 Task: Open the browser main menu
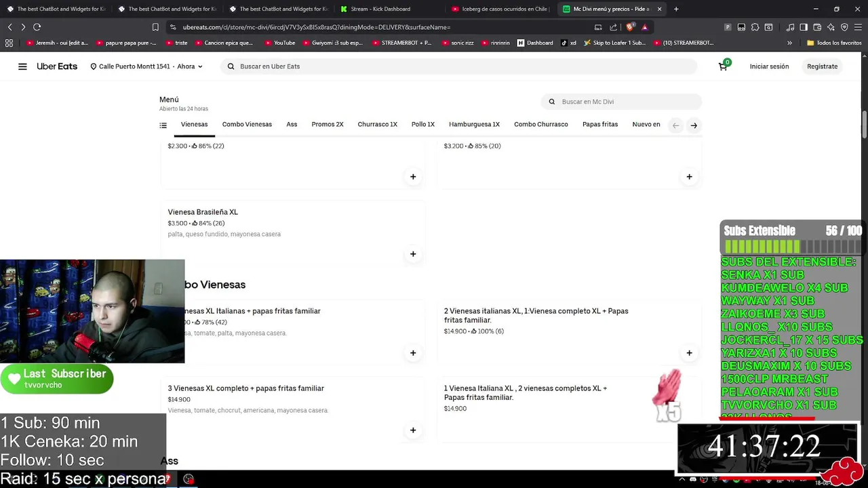click(x=858, y=27)
